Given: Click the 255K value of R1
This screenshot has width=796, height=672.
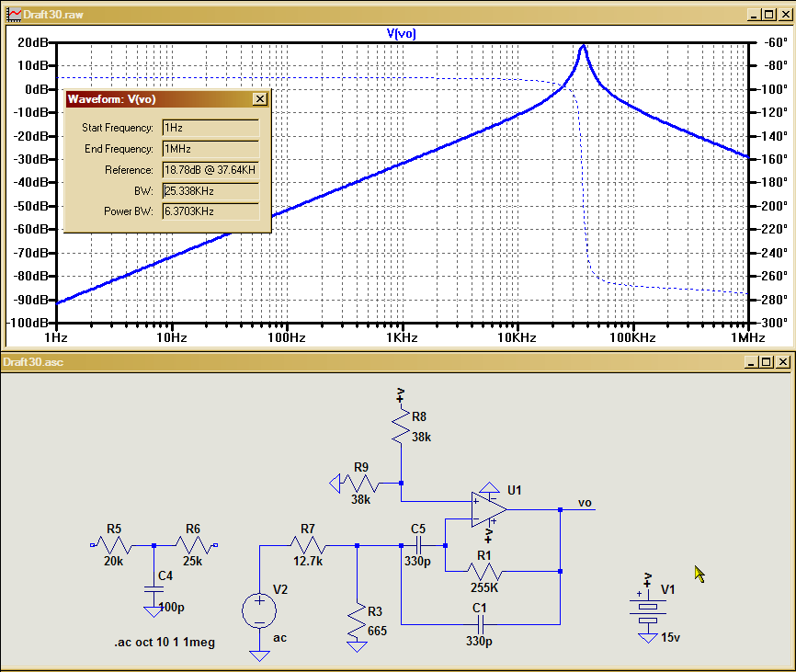Looking at the screenshot, I should point(484,587).
